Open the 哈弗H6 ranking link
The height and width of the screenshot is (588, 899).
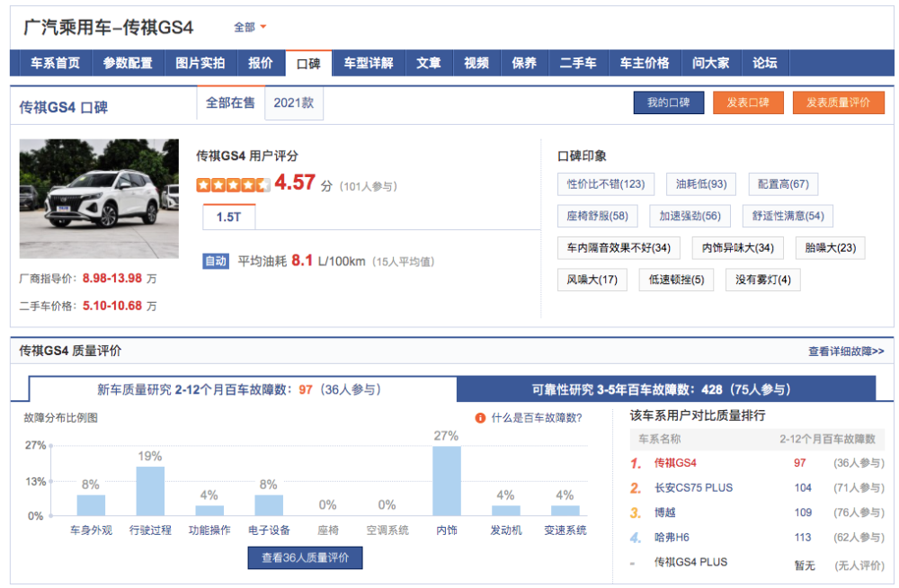point(672,537)
